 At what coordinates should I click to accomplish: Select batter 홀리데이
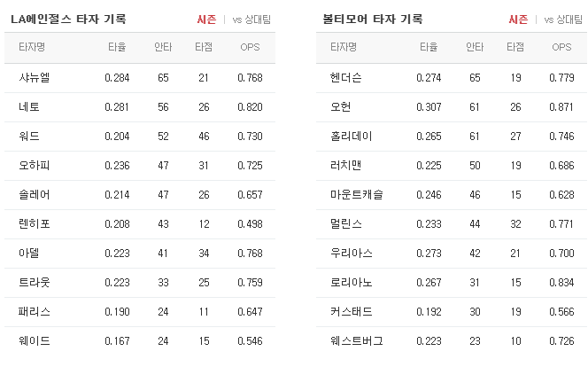tap(351, 137)
